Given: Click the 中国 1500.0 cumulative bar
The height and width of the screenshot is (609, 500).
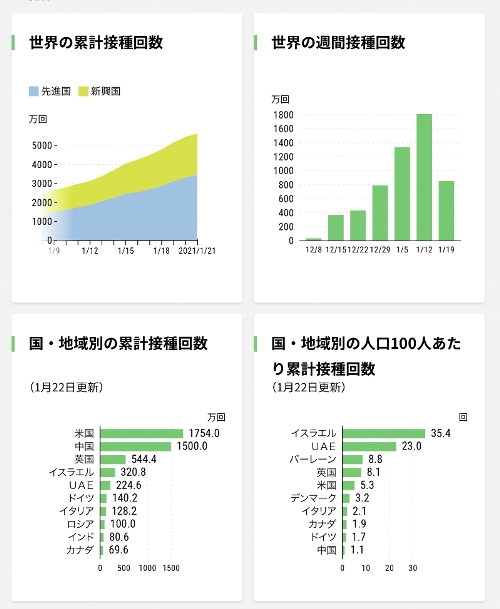Looking at the screenshot, I should click(136, 446).
